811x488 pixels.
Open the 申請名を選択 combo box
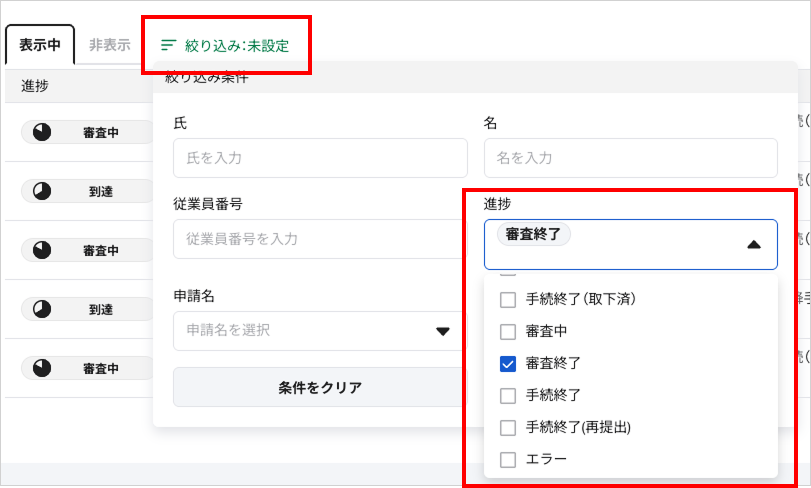tap(320, 331)
